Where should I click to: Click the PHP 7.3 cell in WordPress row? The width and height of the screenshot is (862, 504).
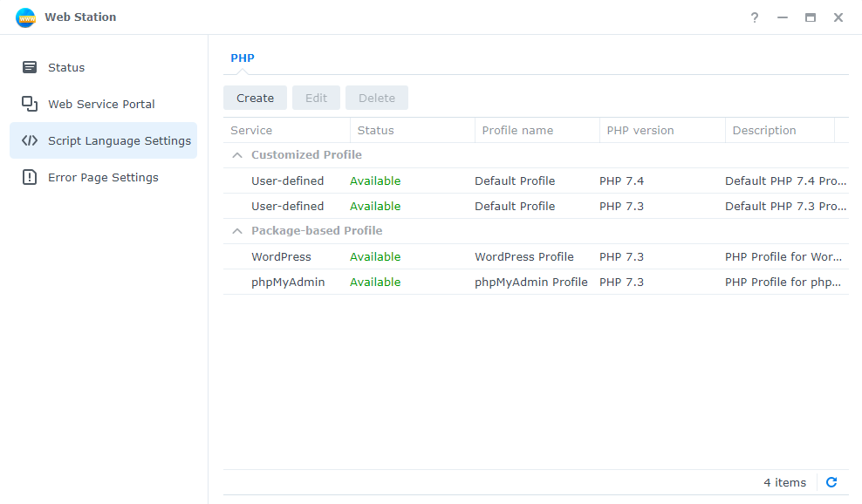pos(621,256)
